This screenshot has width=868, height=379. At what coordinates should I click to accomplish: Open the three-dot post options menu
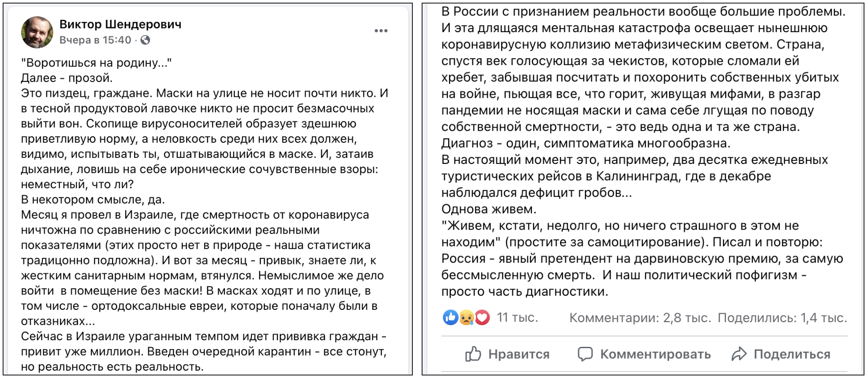point(381,31)
